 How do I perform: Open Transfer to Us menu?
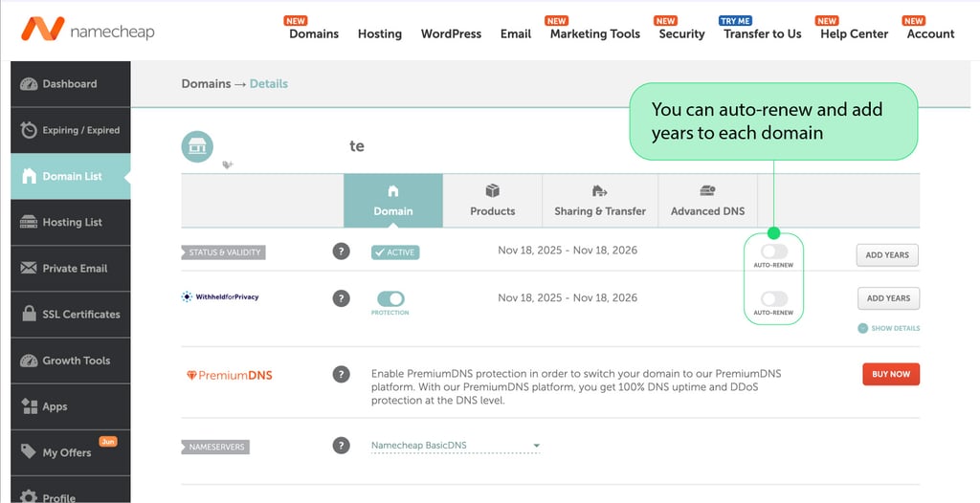click(x=762, y=33)
